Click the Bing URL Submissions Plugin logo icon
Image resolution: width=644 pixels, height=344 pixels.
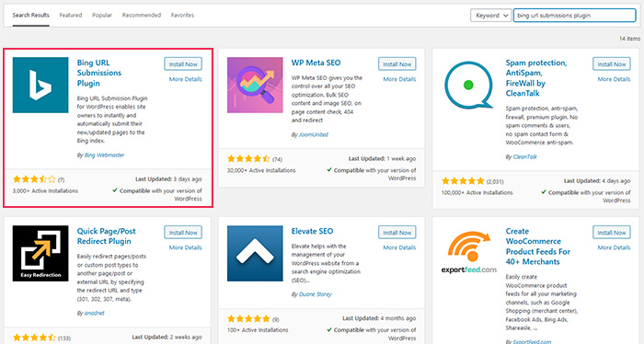click(40, 85)
